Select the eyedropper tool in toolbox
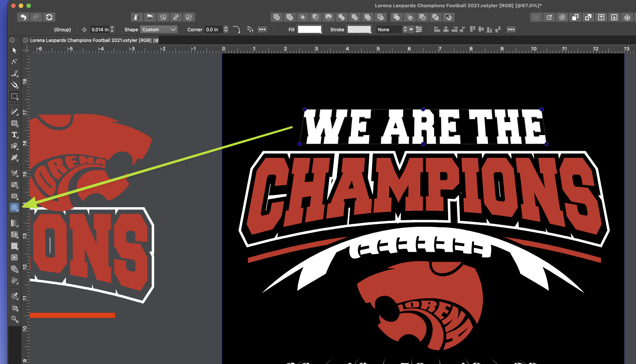The image size is (636, 364). click(15, 296)
